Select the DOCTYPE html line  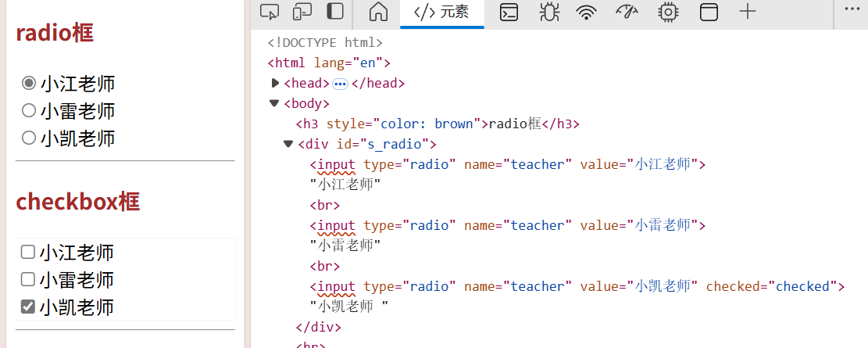tap(326, 43)
